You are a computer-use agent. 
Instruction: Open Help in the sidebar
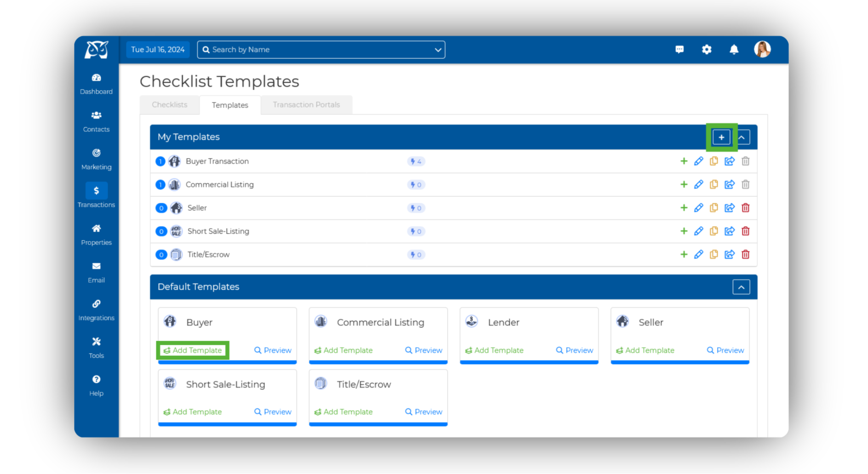(96, 386)
